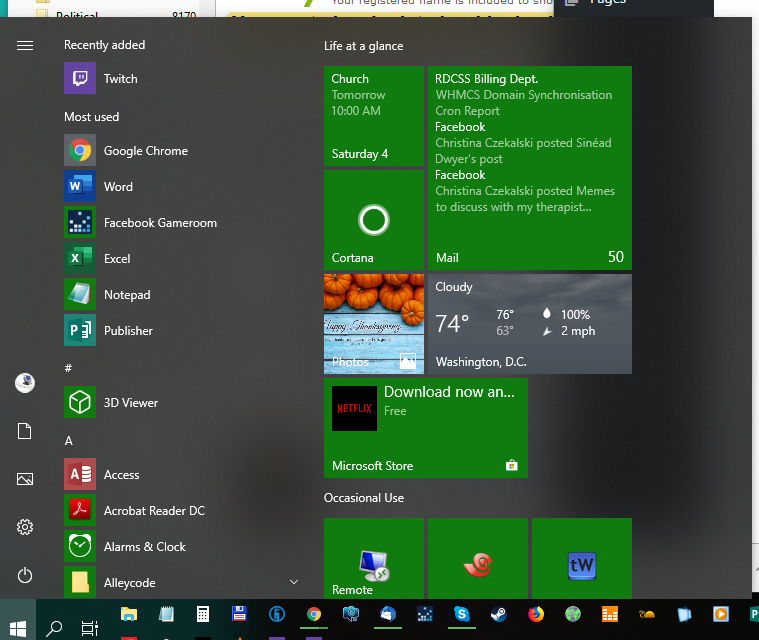Open the red swirl app tile
The width and height of the screenshot is (759, 640).
(478, 559)
